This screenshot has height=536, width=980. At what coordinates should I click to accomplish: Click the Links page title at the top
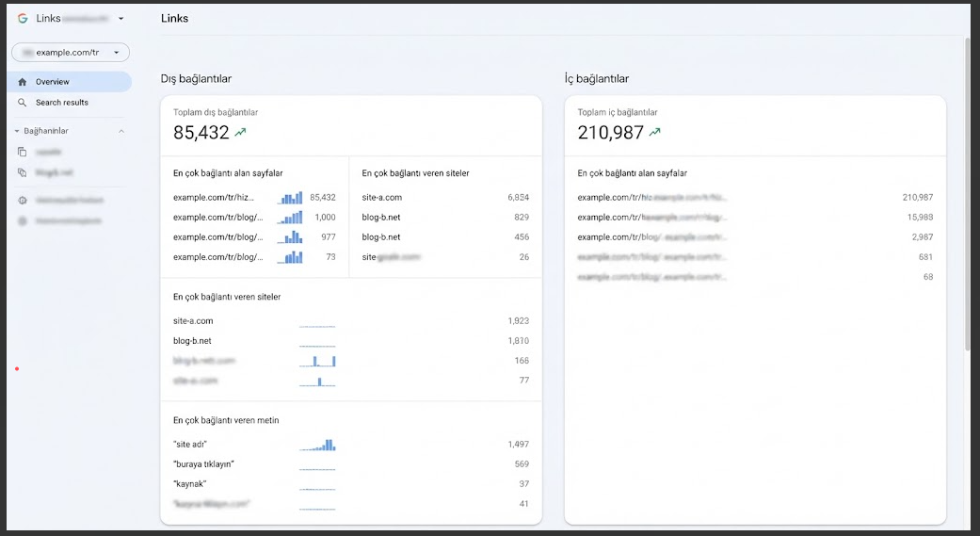[x=174, y=19]
